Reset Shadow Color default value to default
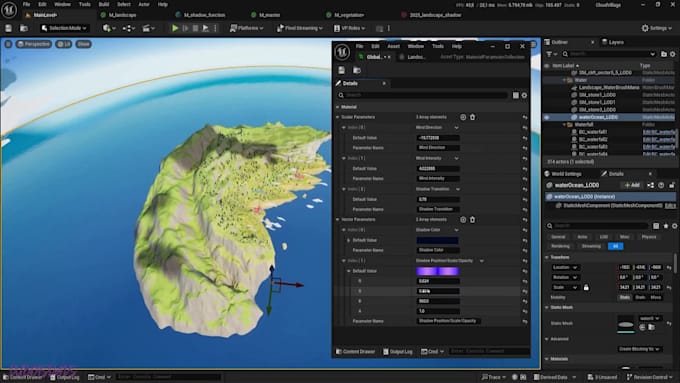This screenshot has width=680, height=383. (525, 240)
